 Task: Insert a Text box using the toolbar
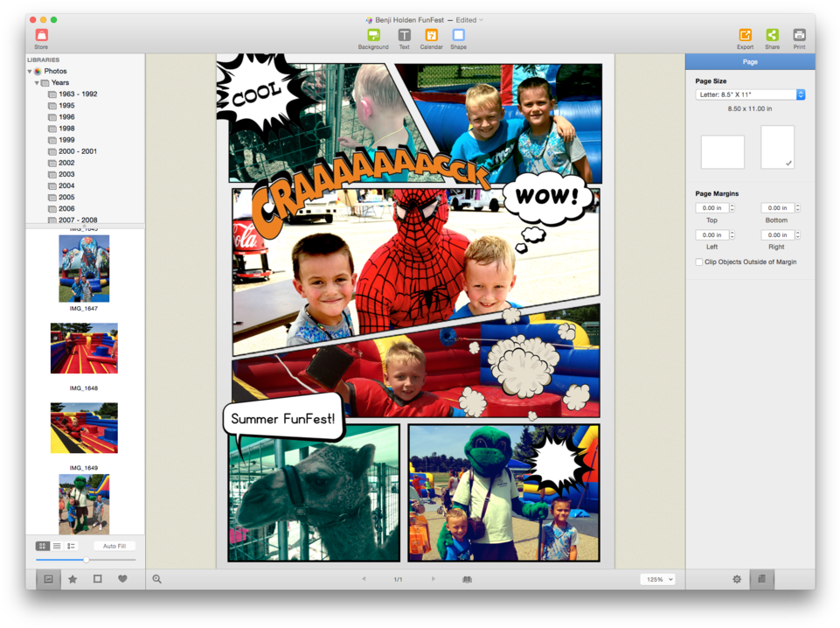[403, 37]
